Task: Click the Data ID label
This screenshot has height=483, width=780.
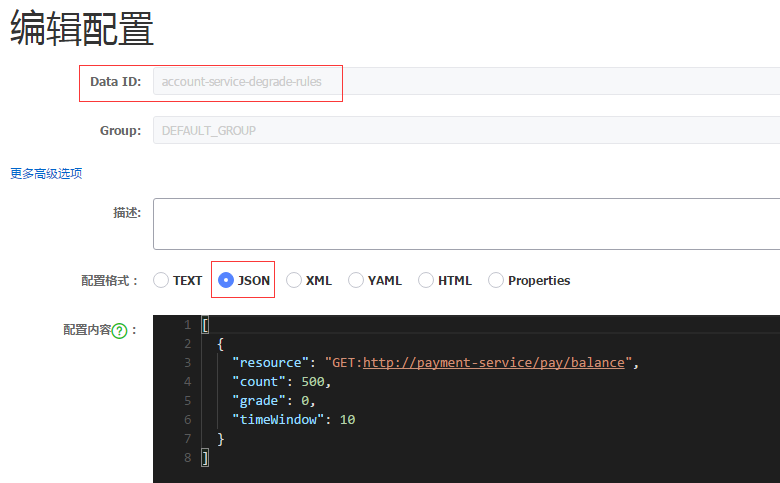Action: coord(115,82)
